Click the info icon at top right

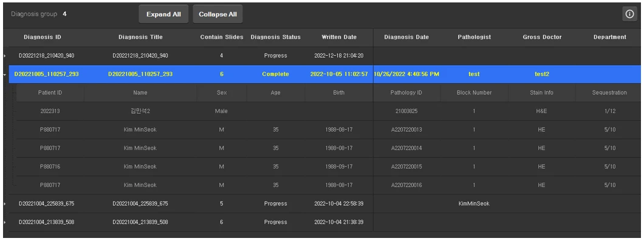629,14
